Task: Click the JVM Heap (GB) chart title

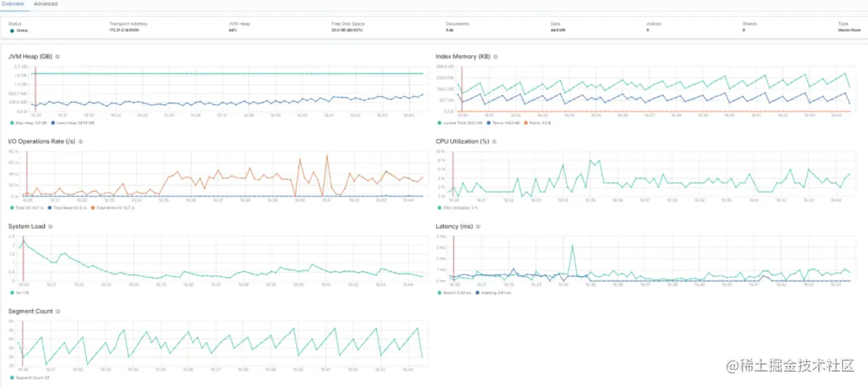Action: [31, 56]
